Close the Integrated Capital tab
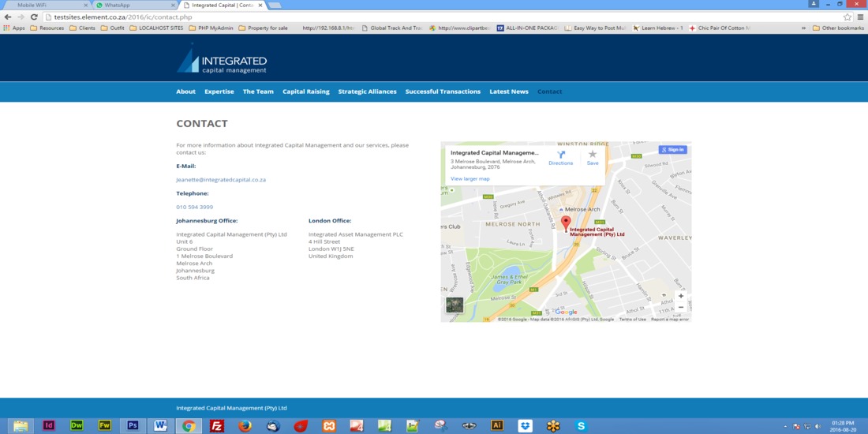Screen dimensions: 868x434 click(260, 5)
